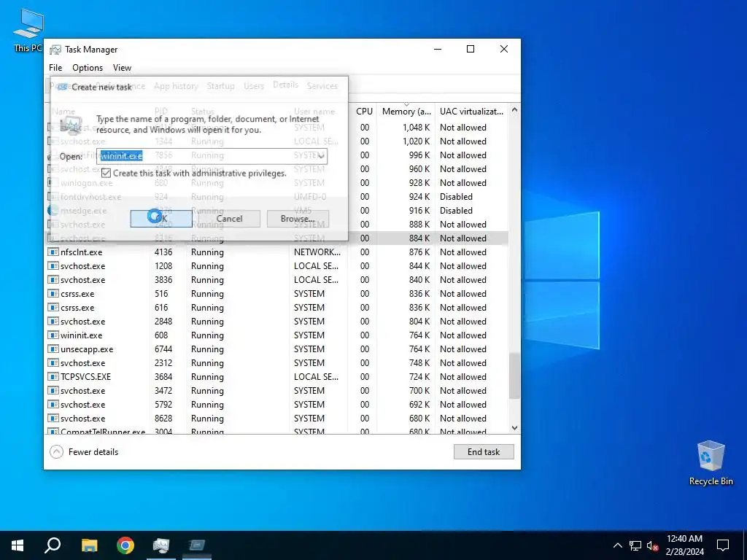This screenshot has height=560, width=747.
Task: Click the muted volume tray icon
Action: (x=652, y=545)
